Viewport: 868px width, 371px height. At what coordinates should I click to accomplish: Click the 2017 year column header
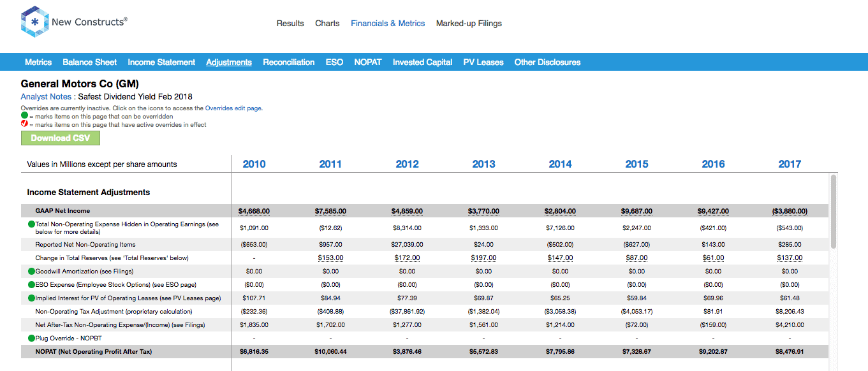(790, 164)
